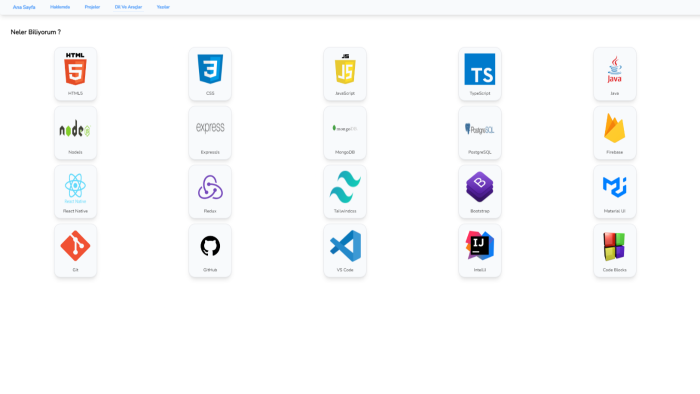Image resolution: width=700 pixels, height=394 pixels.
Task: Click the CSS text label
Action: [210, 93]
